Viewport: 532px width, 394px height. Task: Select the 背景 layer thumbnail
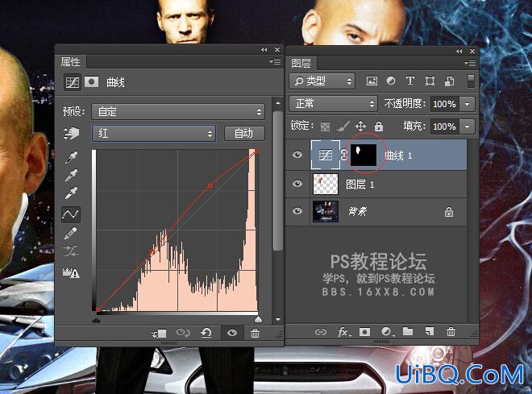pos(326,211)
